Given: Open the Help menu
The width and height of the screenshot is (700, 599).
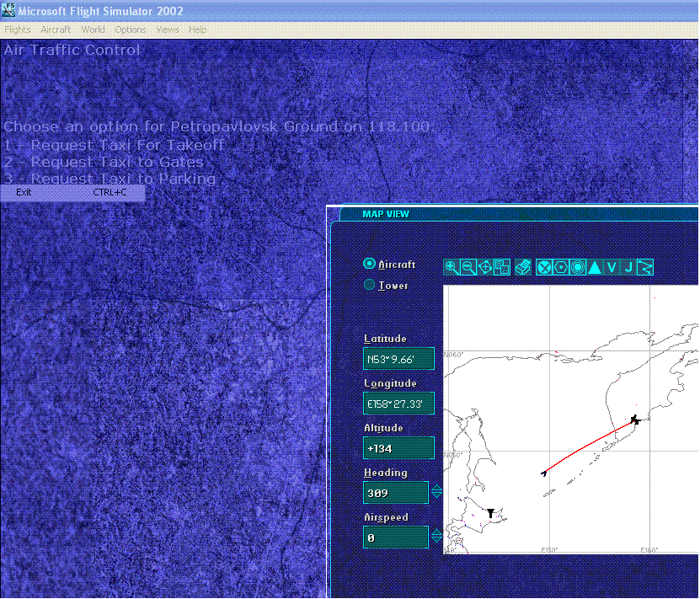Looking at the screenshot, I should (197, 29).
